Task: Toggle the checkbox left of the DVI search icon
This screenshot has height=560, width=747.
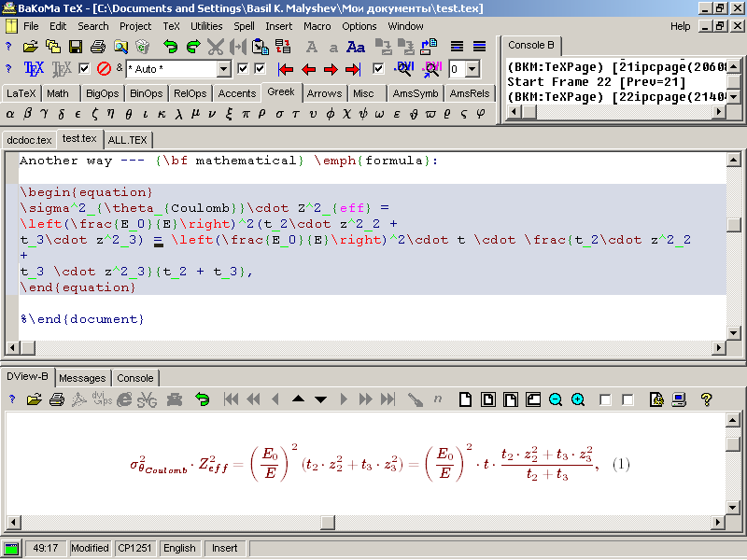Action: (378, 69)
